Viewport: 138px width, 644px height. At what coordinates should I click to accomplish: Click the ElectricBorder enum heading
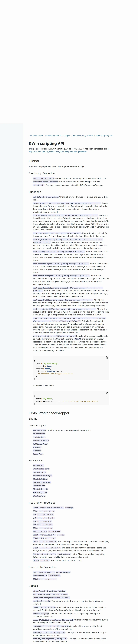click(x=36, y=460)
